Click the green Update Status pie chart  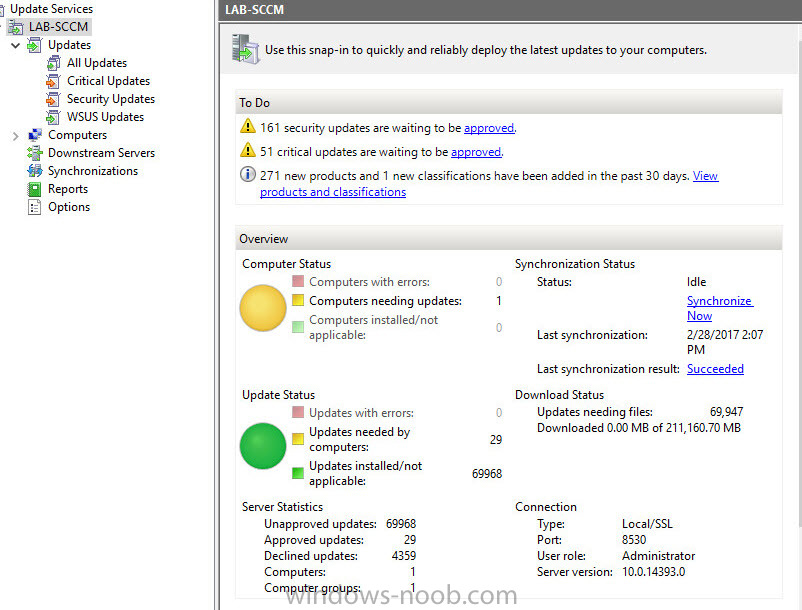263,446
